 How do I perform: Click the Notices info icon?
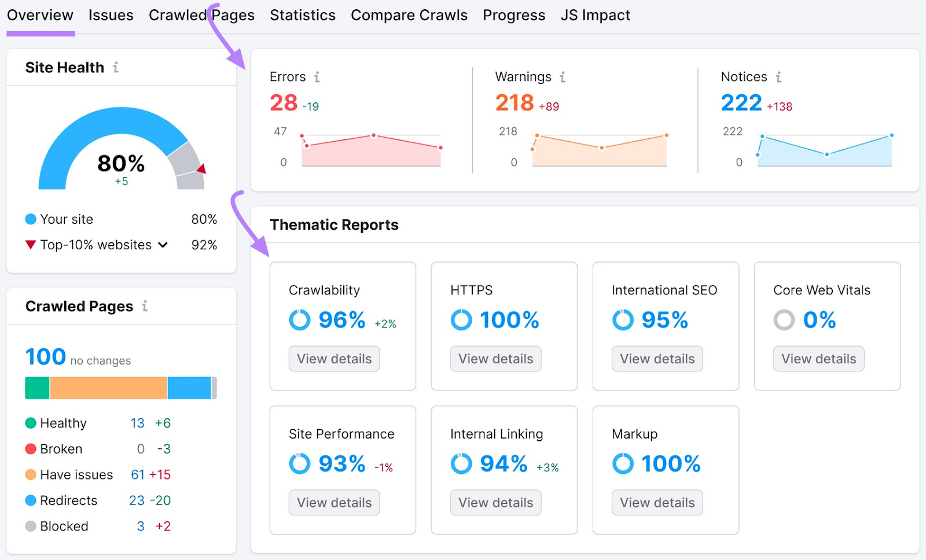click(779, 76)
